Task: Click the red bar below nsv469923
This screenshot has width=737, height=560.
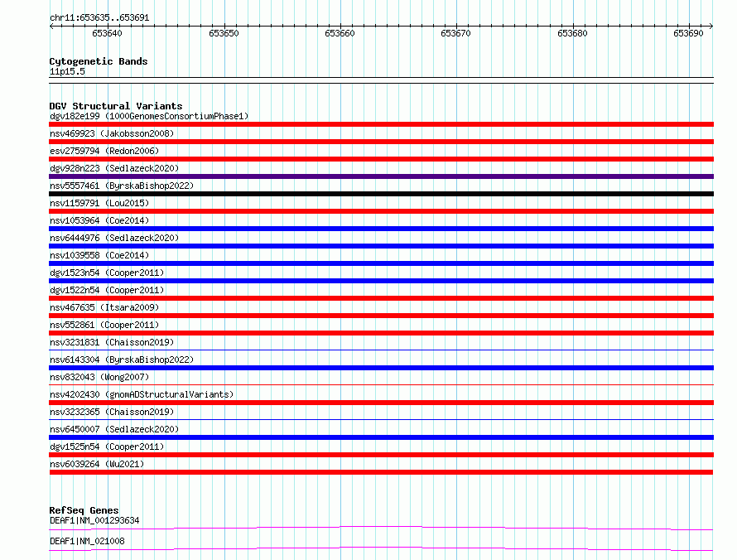Action: 381,142
